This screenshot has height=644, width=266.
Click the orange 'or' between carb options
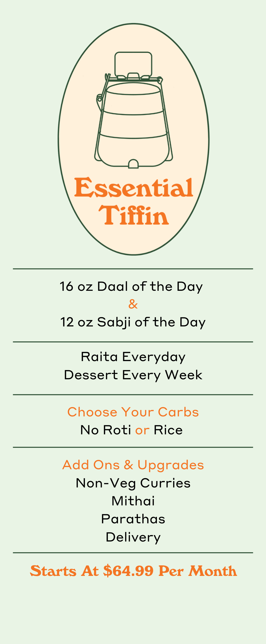tap(142, 431)
